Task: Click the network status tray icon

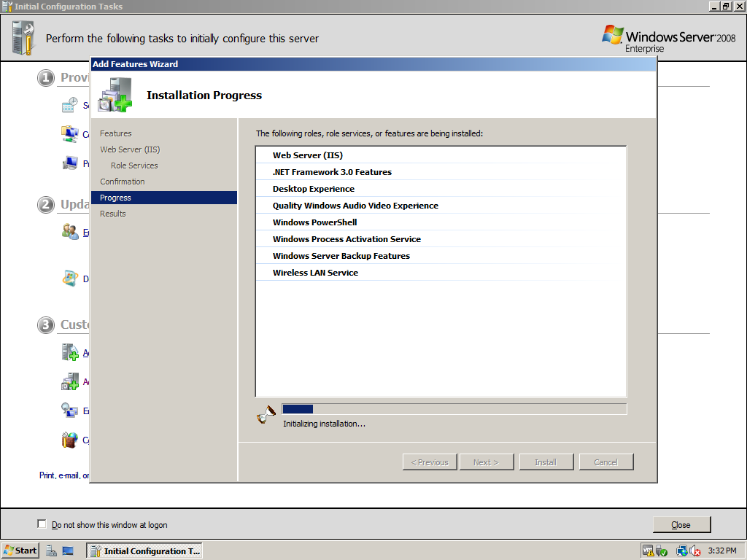Action: tap(681, 551)
